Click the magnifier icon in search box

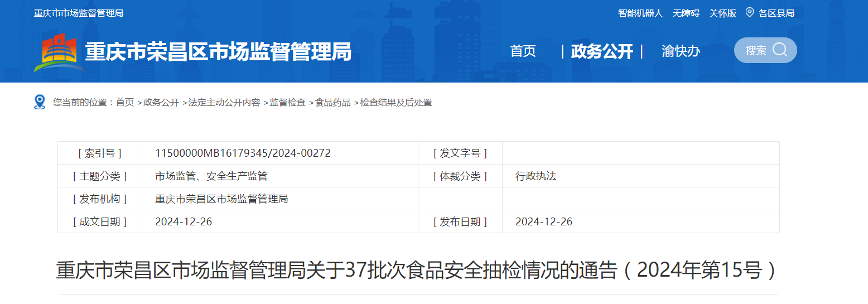pos(780,50)
